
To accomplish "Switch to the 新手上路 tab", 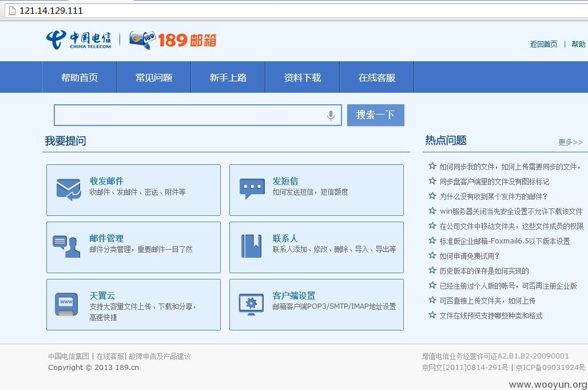I will click(228, 77).
